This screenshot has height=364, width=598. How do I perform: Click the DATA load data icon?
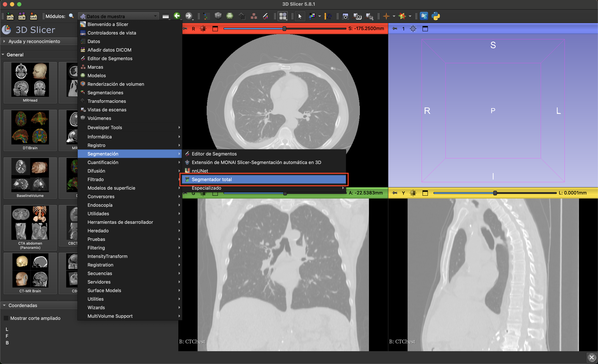click(x=10, y=16)
